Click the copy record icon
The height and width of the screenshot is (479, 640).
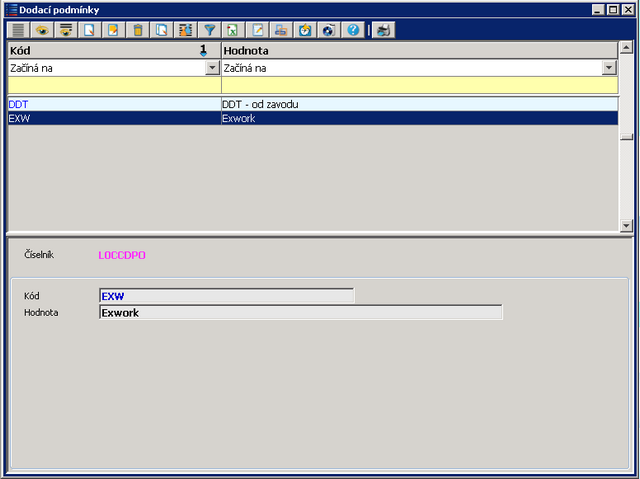(x=162, y=30)
